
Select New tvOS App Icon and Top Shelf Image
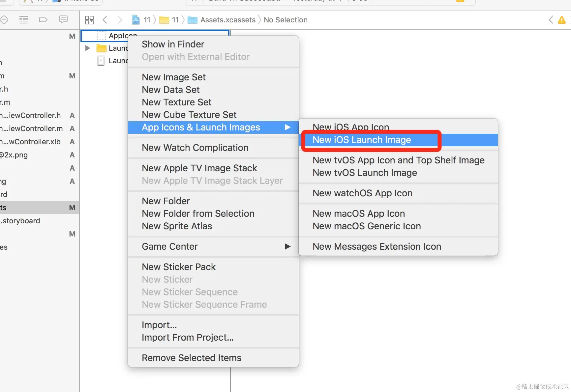[x=398, y=160]
